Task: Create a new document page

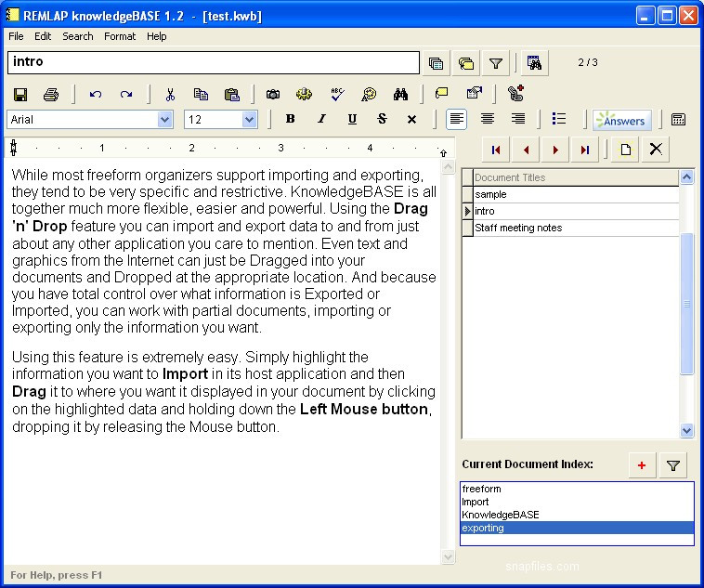Action: coord(625,150)
